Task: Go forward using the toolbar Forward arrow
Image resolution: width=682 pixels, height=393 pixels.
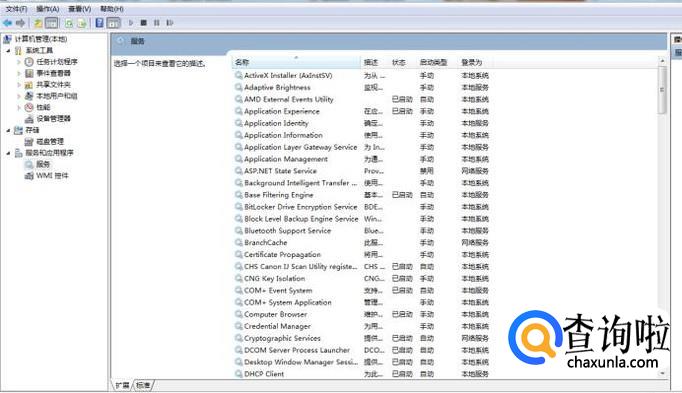Action: 20,23
